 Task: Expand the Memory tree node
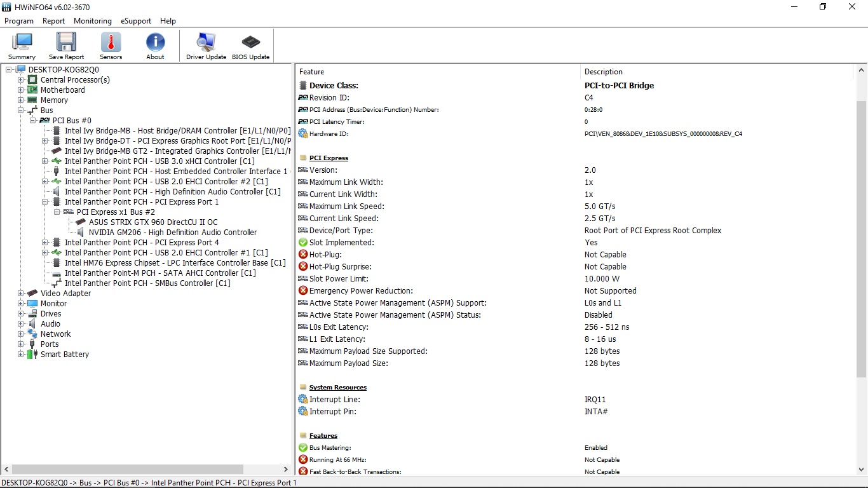point(21,100)
